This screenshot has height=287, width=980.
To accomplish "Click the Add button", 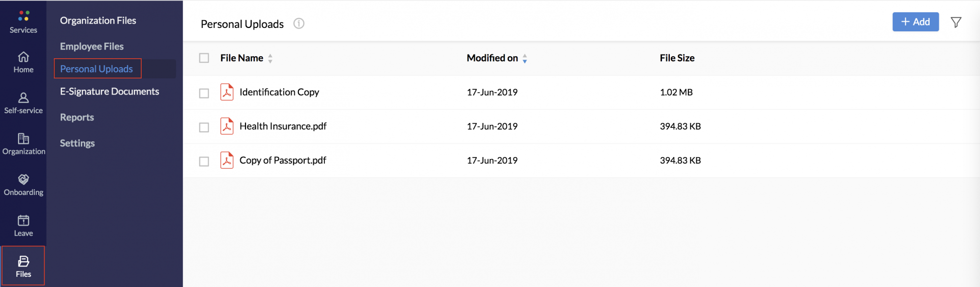I will coord(915,22).
